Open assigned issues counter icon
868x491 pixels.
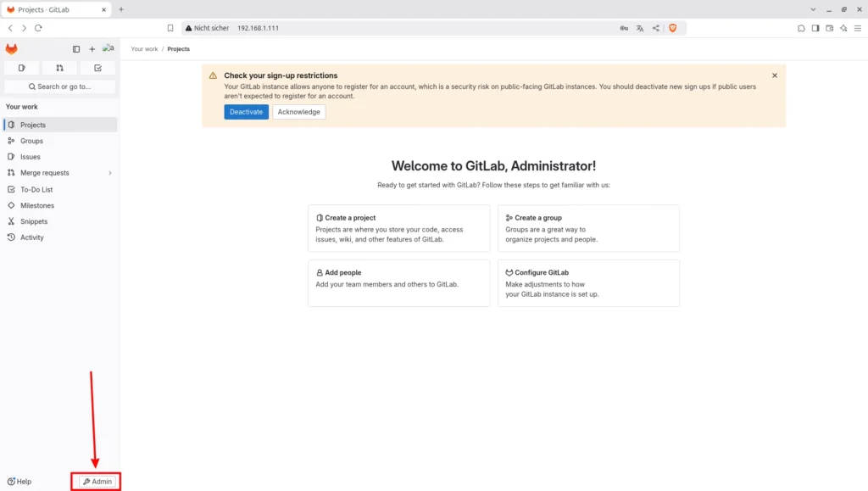coord(22,68)
